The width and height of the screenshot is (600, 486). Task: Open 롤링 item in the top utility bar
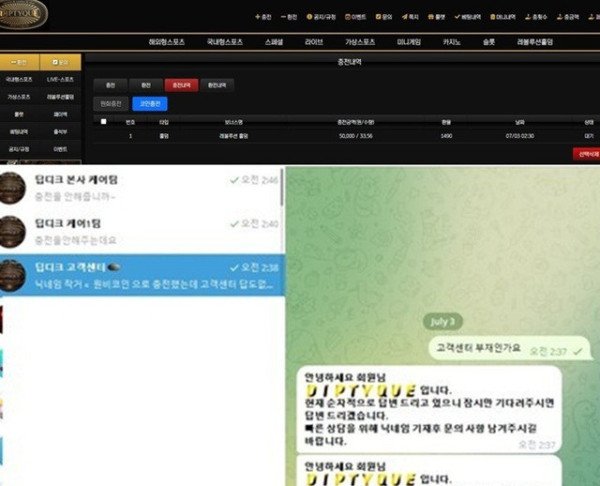436,17
